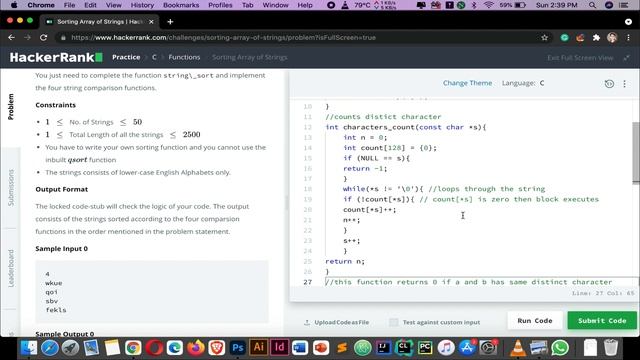Open CLion from the dock

click(404, 348)
